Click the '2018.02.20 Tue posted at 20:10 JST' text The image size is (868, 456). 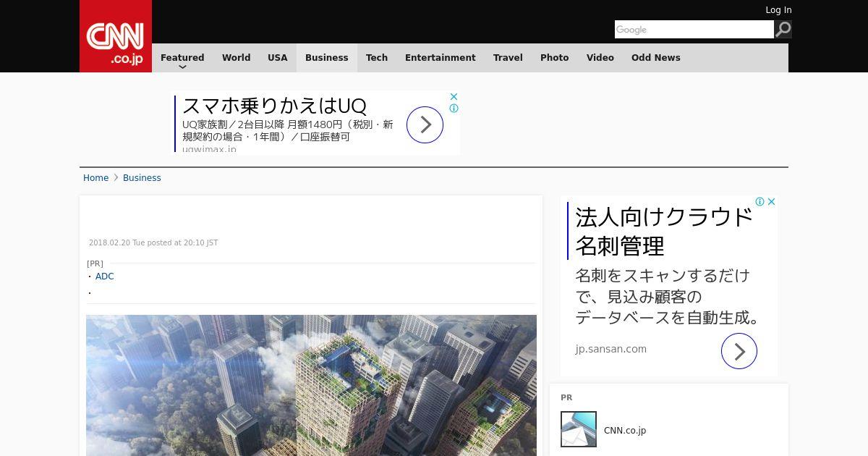click(x=153, y=243)
